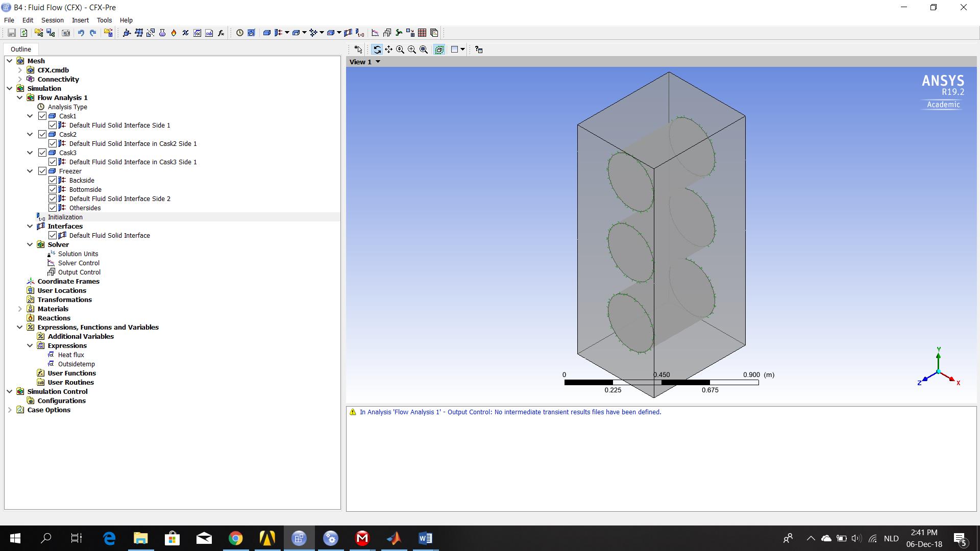980x551 pixels.
Task: Open Microsoft Word from the taskbar
Action: (x=425, y=538)
